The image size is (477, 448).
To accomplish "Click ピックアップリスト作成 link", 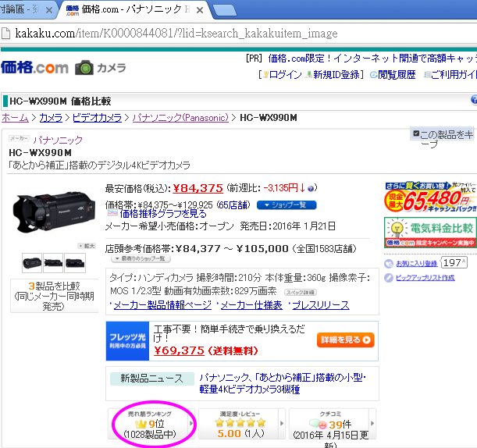I will (x=425, y=278).
